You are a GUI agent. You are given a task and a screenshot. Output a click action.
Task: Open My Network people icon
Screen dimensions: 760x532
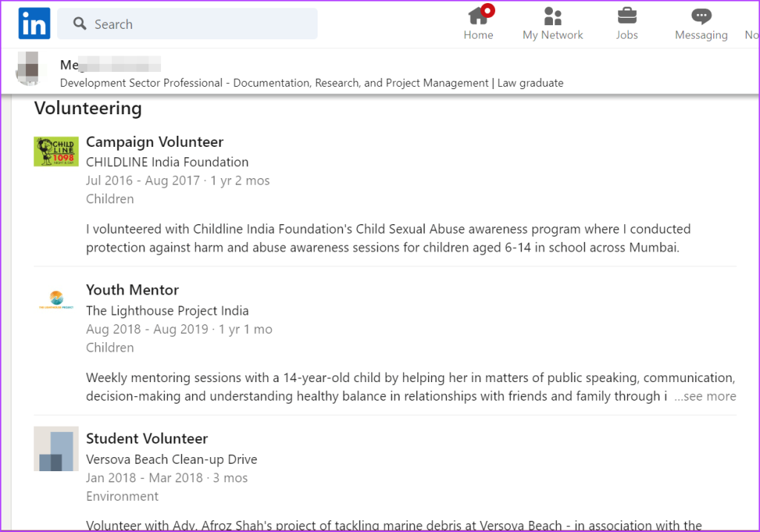[x=553, y=16]
